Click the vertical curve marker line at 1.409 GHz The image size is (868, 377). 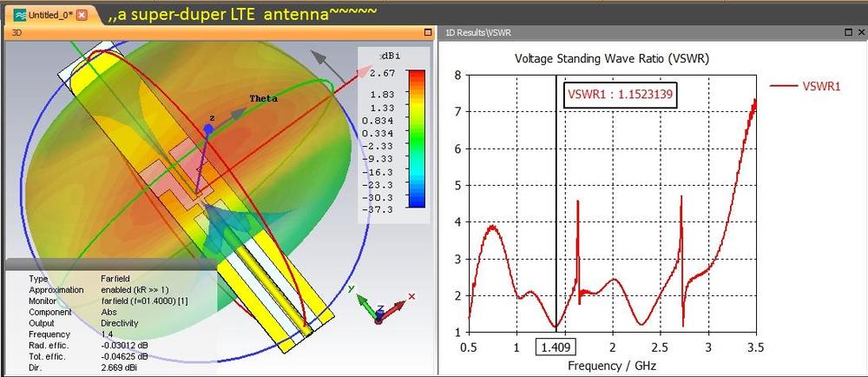tap(556, 205)
